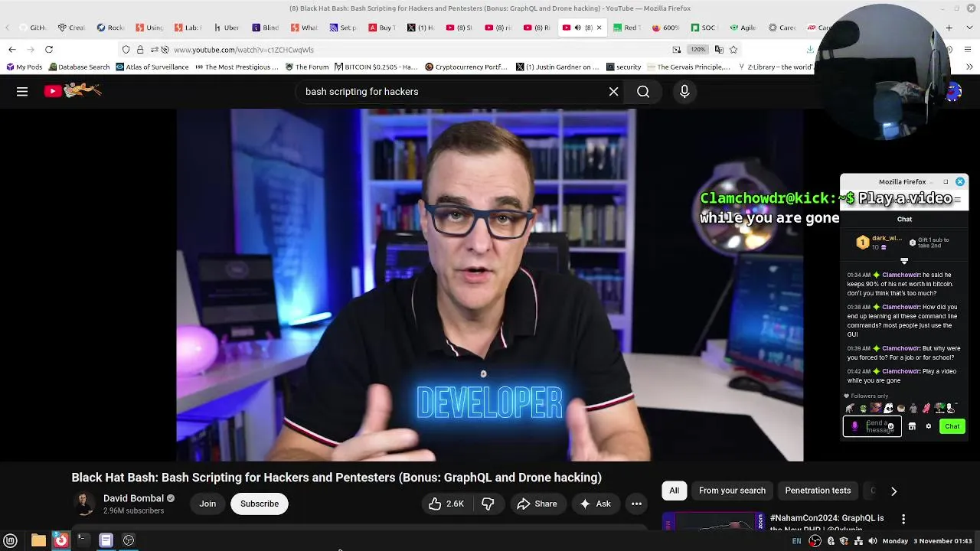Open dark_wl... top gifter entry

(x=880, y=242)
